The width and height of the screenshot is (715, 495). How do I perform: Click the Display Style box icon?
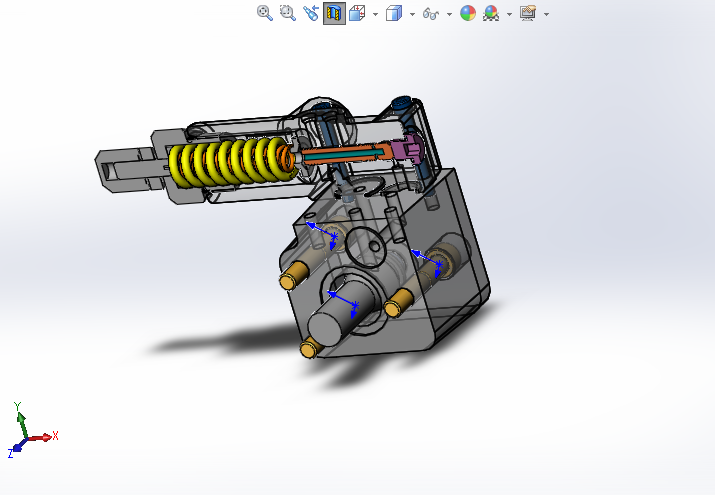tap(394, 14)
